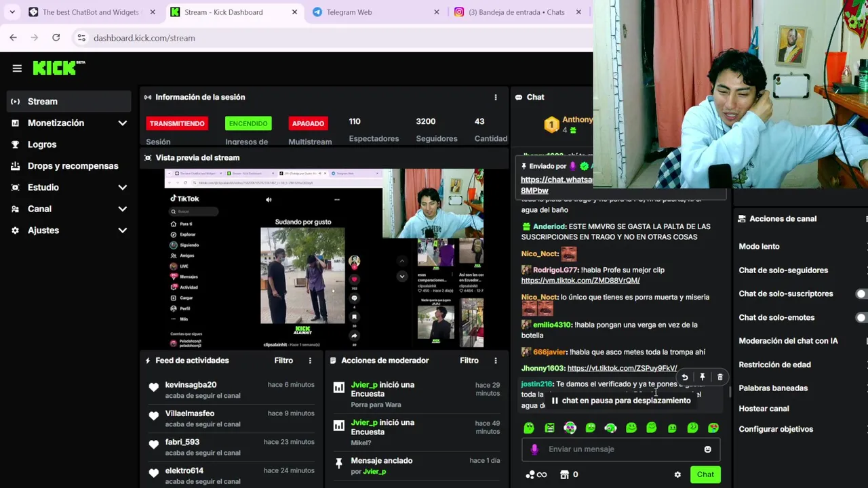868x488 pixels.
Task: Click the Chat panel speech bubble icon
Action: 519,98
